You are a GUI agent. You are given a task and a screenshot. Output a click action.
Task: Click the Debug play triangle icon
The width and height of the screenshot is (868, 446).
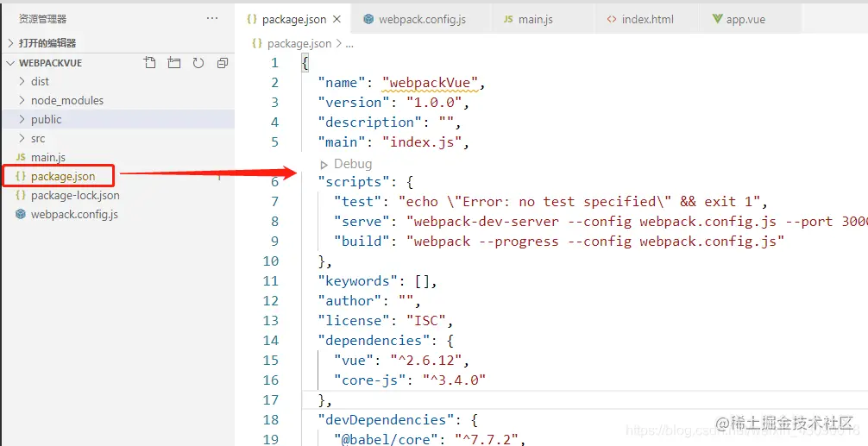pyautogui.click(x=324, y=165)
